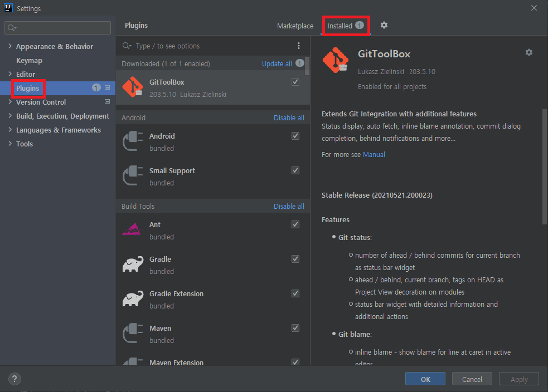Image resolution: width=548 pixels, height=392 pixels.
Task: Click the Cancel button
Action: [x=472, y=379]
